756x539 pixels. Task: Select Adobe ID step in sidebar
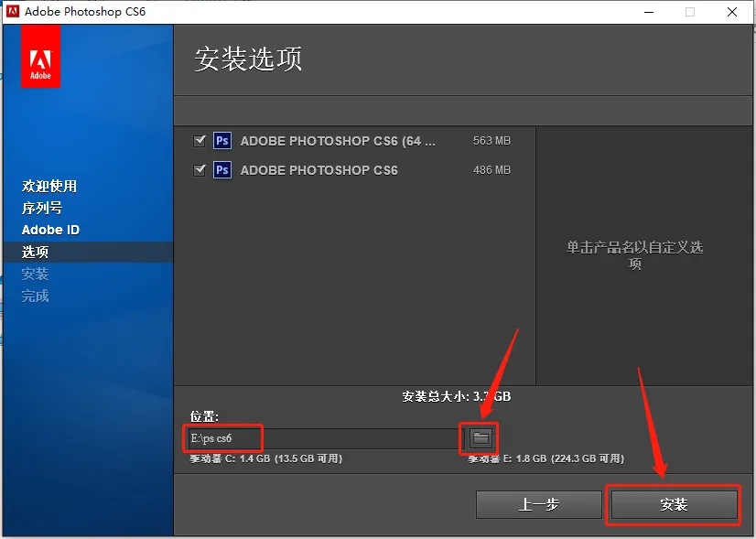click(x=50, y=230)
